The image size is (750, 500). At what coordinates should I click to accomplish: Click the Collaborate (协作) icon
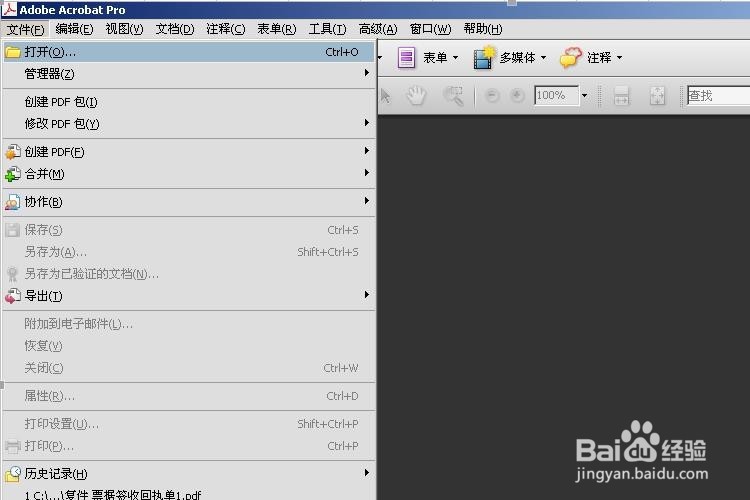12,202
